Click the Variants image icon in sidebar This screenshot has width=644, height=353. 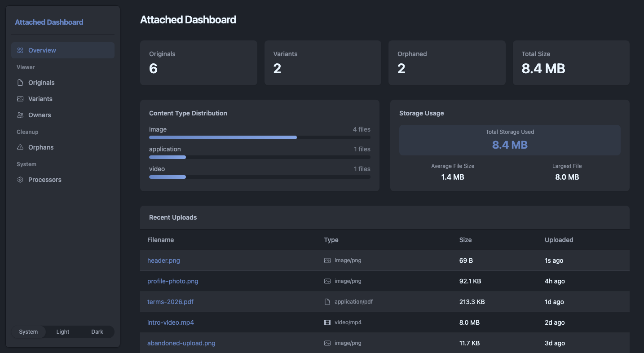[20, 99]
